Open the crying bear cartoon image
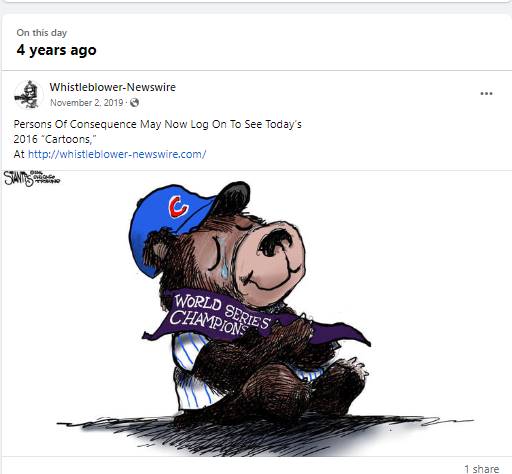This screenshot has width=512, height=474. (x=256, y=313)
